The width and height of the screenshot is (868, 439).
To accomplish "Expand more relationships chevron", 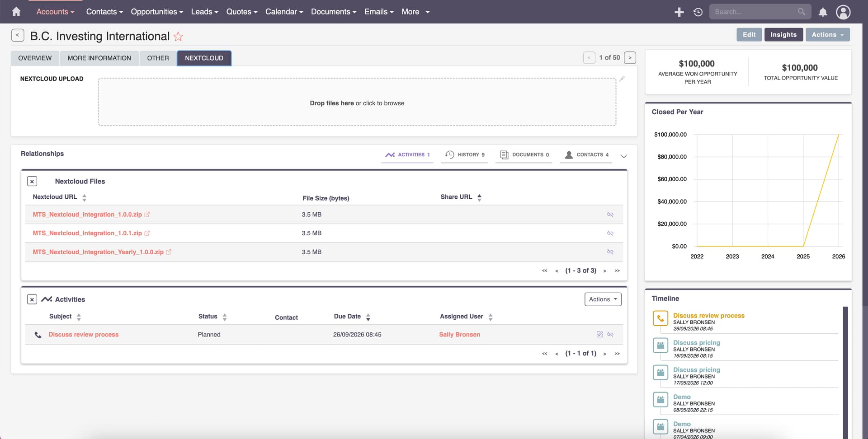I will [623, 156].
